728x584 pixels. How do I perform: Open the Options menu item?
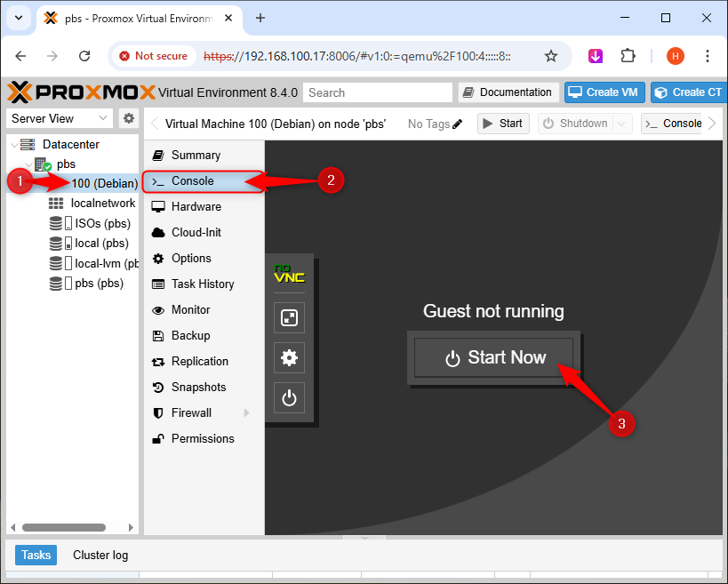[204, 258]
